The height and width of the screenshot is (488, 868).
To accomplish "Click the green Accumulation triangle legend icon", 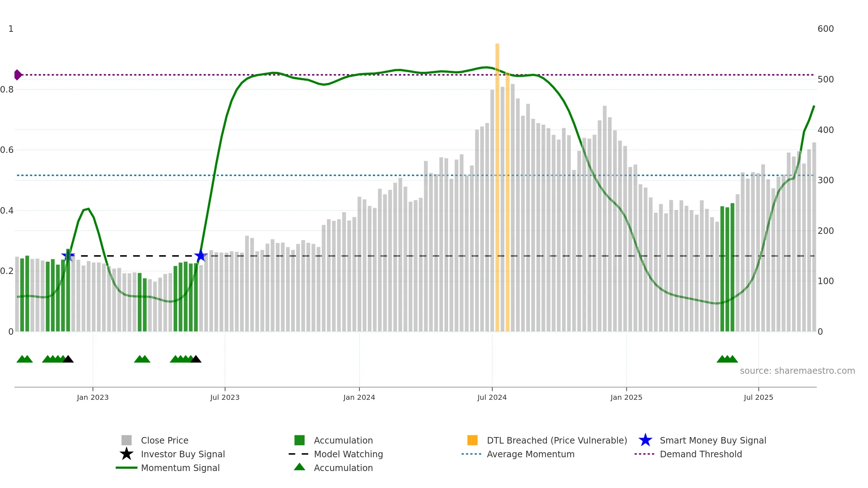I will click(299, 467).
